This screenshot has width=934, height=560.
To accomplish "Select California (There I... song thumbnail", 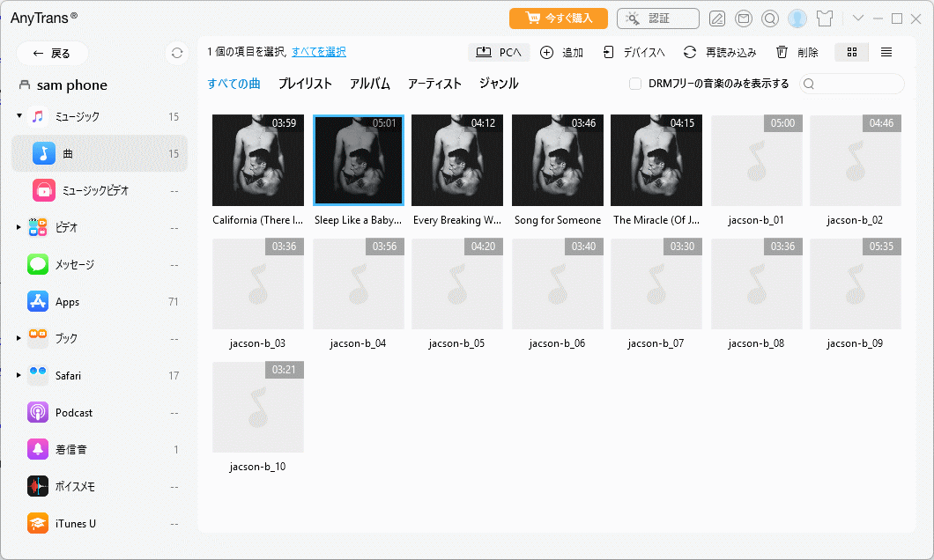I will tap(258, 160).
